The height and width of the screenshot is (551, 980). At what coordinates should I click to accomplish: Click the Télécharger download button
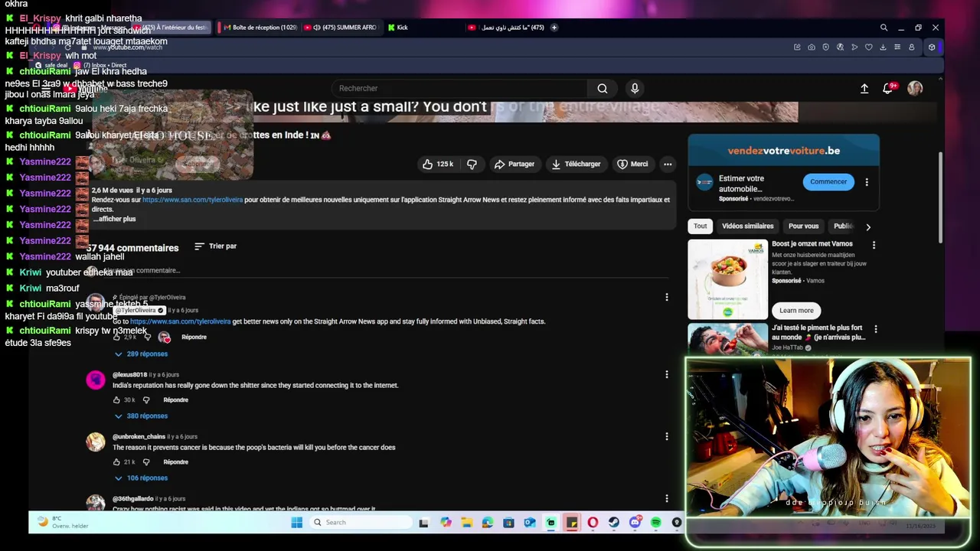click(x=576, y=164)
